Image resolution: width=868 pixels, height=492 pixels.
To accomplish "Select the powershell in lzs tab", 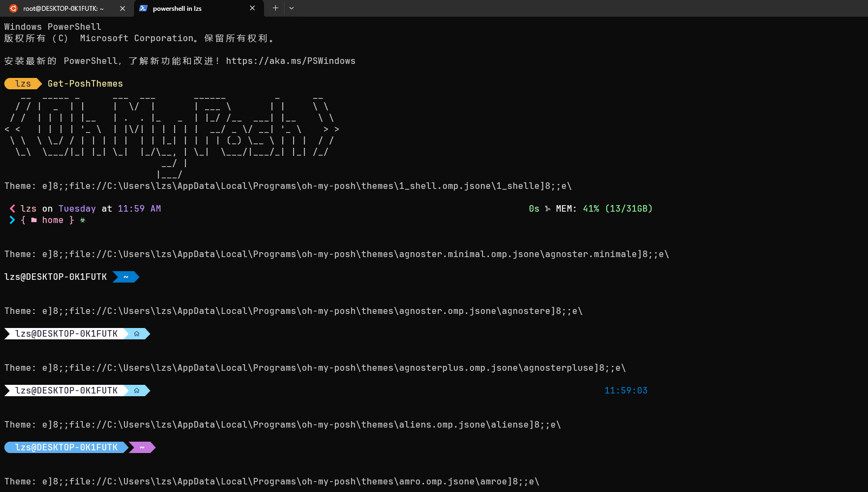I will click(199, 8).
